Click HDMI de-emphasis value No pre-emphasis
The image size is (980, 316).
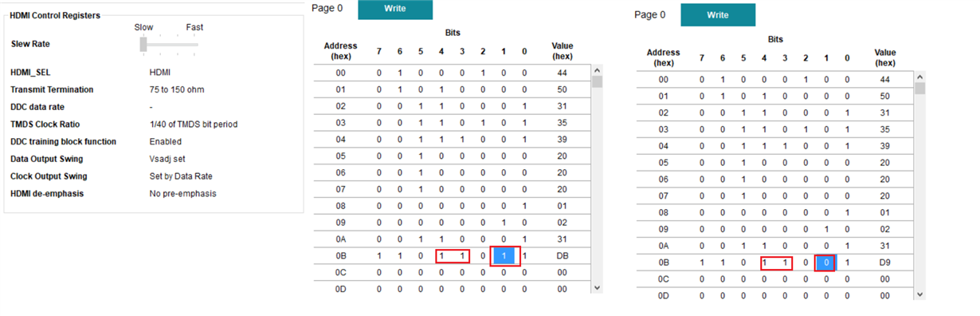click(182, 193)
